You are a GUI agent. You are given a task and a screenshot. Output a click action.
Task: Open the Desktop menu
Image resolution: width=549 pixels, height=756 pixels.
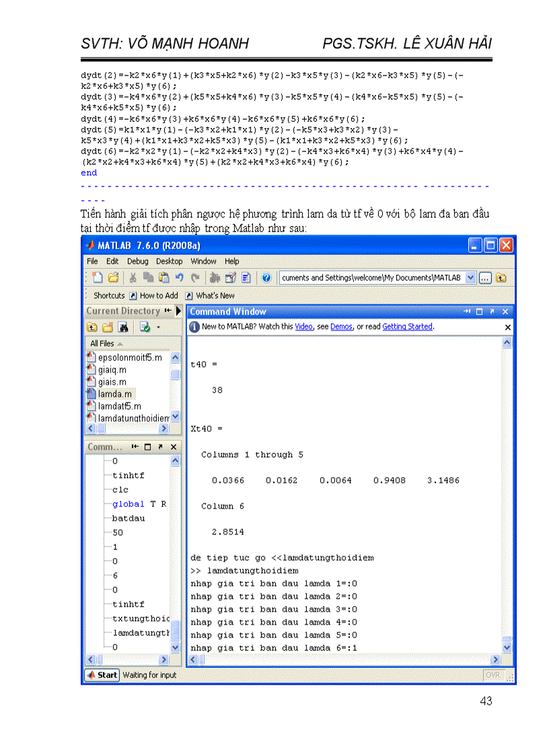click(170, 261)
